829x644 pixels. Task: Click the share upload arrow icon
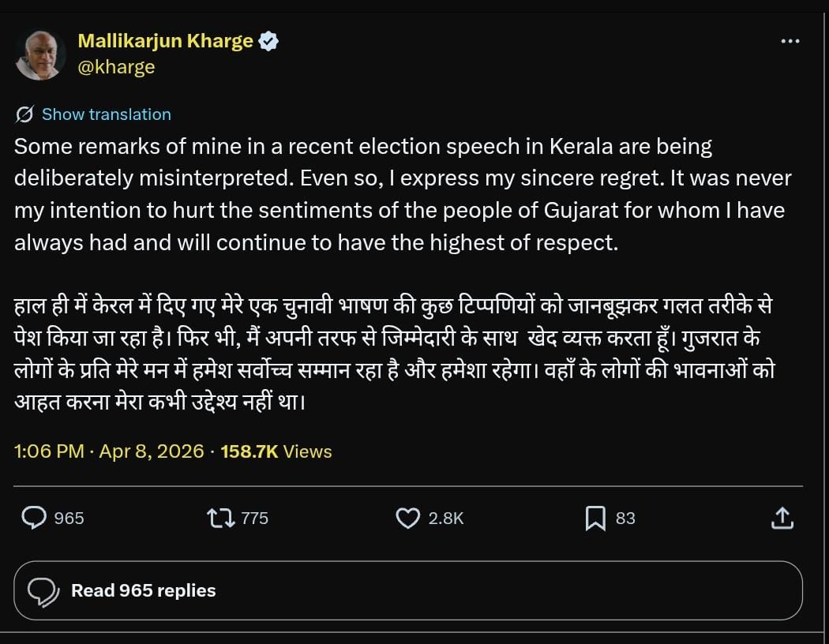click(x=781, y=518)
